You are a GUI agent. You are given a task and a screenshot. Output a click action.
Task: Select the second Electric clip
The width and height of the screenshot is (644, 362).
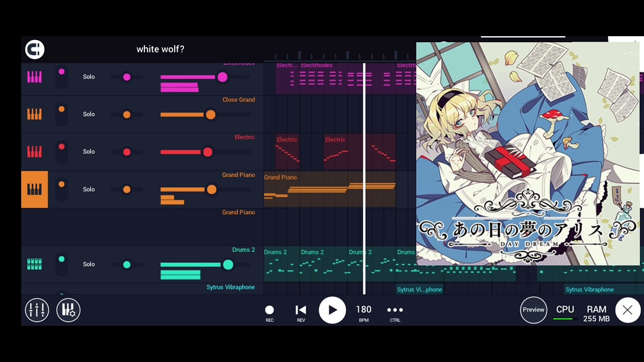[x=359, y=152]
